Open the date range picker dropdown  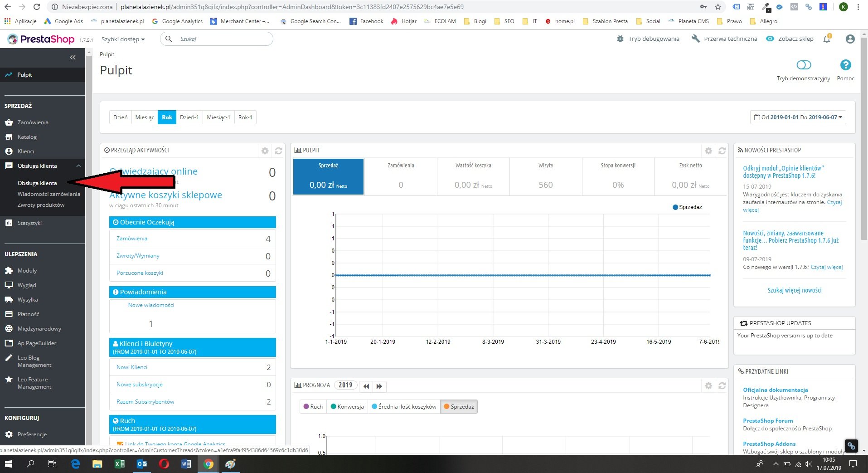point(798,117)
